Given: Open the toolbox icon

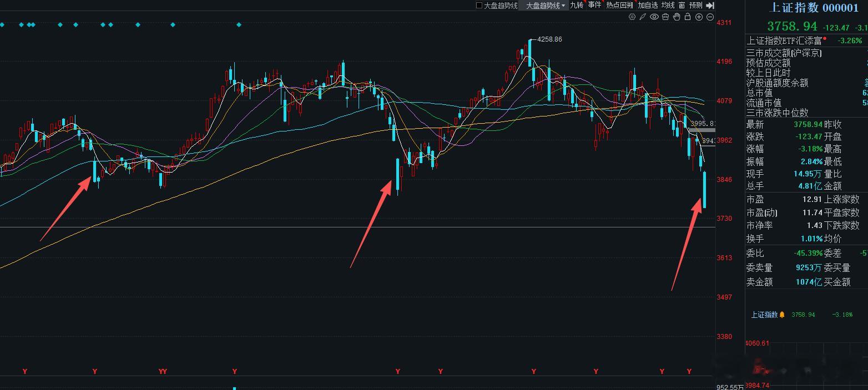Looking at the screenshot, I should click(665, 17).
